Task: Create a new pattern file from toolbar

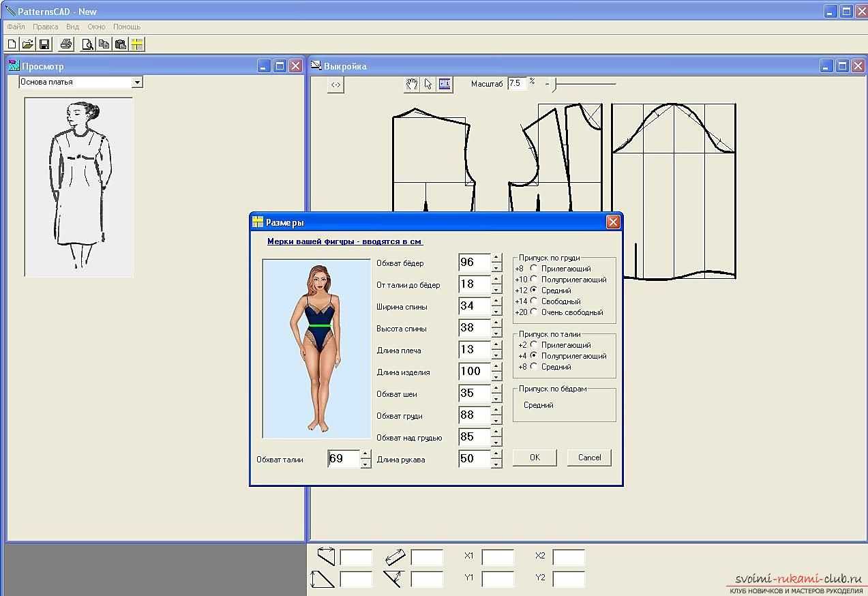Action: pyautogui.click(x=12, y=44)
